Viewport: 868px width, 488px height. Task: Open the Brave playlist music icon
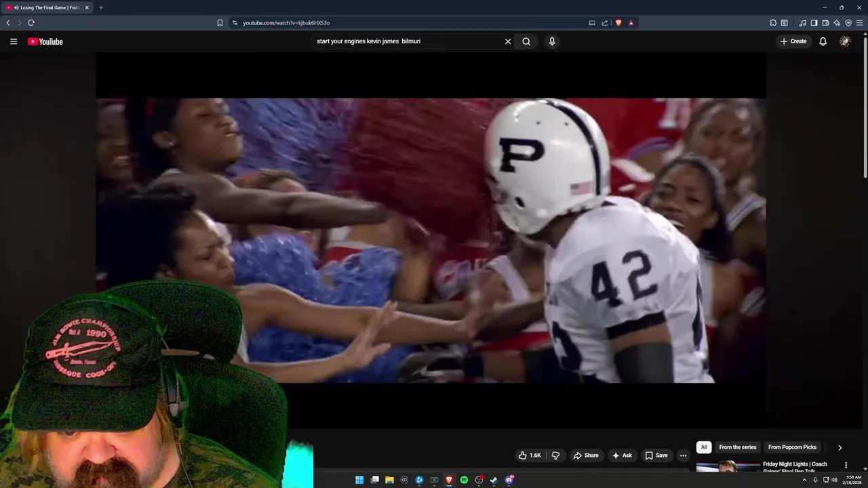[803, 22]
